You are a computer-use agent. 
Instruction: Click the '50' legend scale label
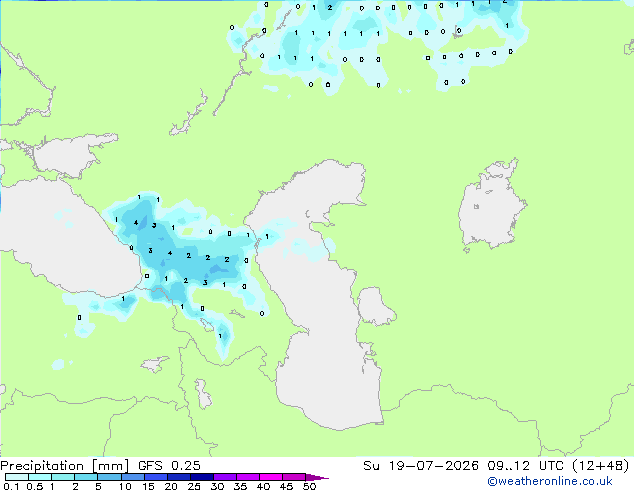pos(309,486)
